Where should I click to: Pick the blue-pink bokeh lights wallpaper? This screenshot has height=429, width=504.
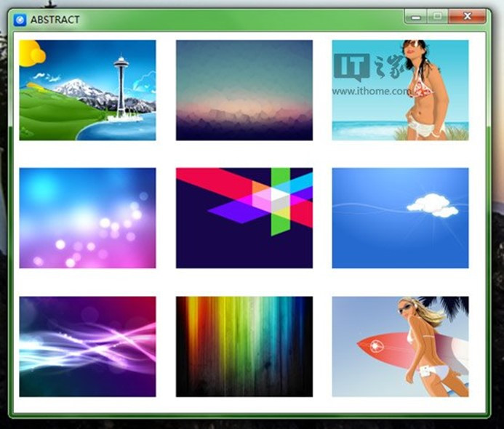click(87, 218)
